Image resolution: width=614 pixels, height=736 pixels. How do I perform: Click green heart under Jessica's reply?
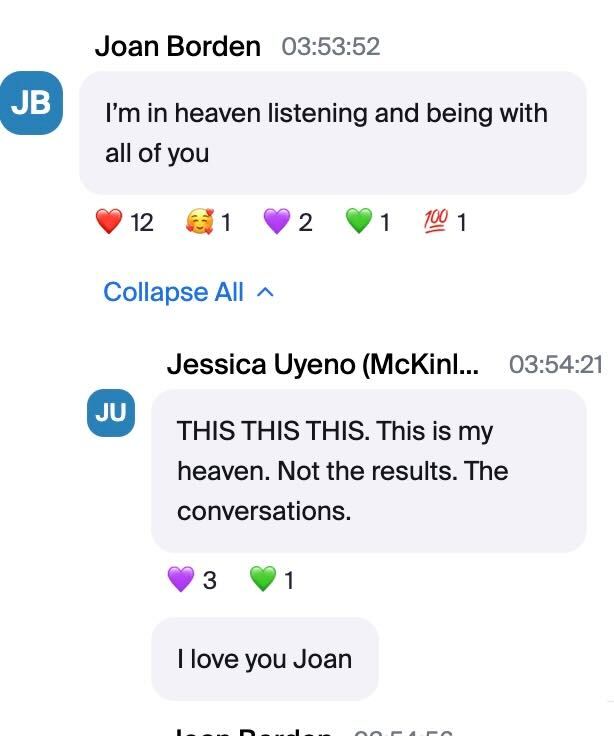[271, 579]
